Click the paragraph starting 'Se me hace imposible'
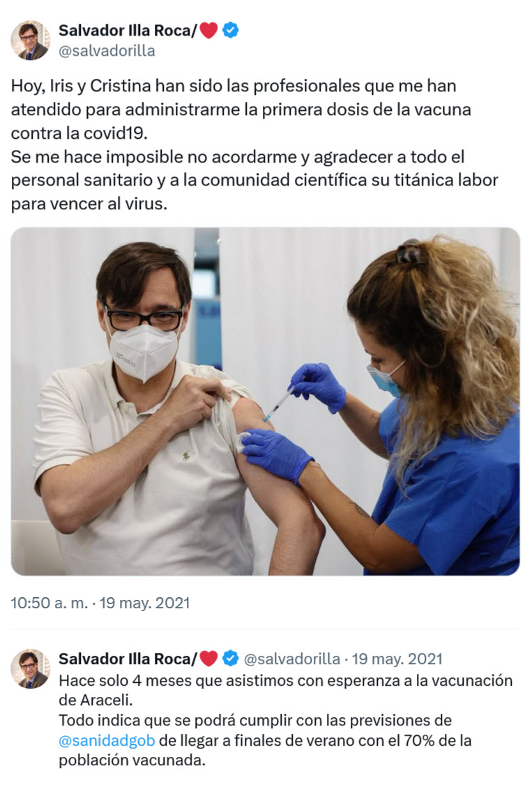Screen dimensions: 532x796 pos(254,180)
